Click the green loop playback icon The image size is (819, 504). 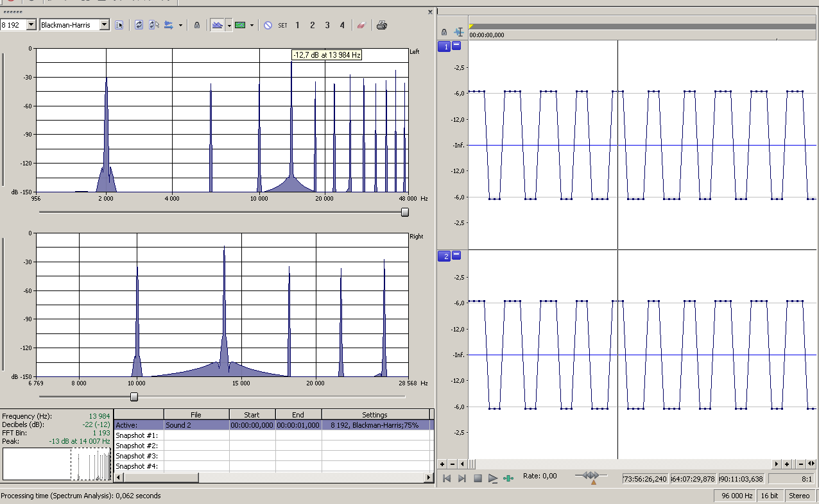click(508, 478)
